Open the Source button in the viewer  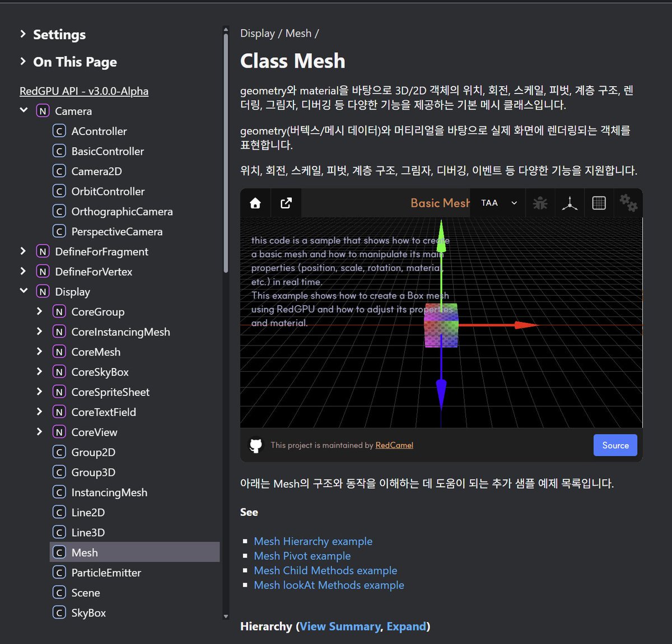click(615, 445)
